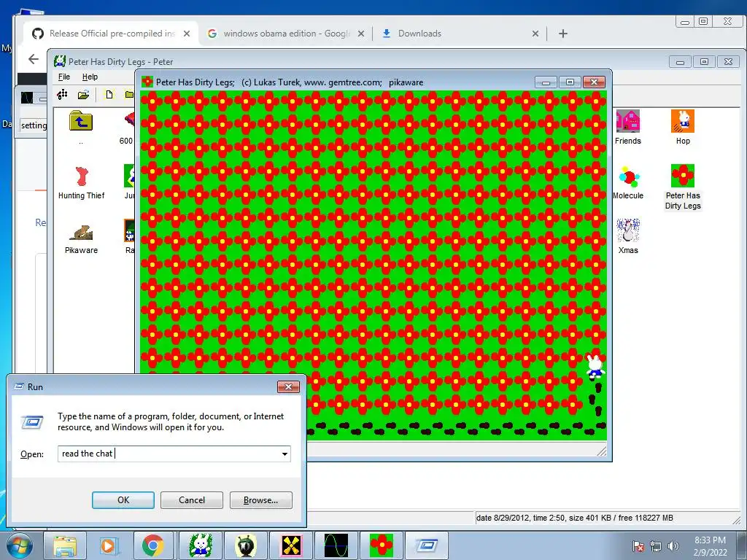Screen dimensions: 747x560
Task: Click Chrome's back arrow button
Action: coord(34,59)
